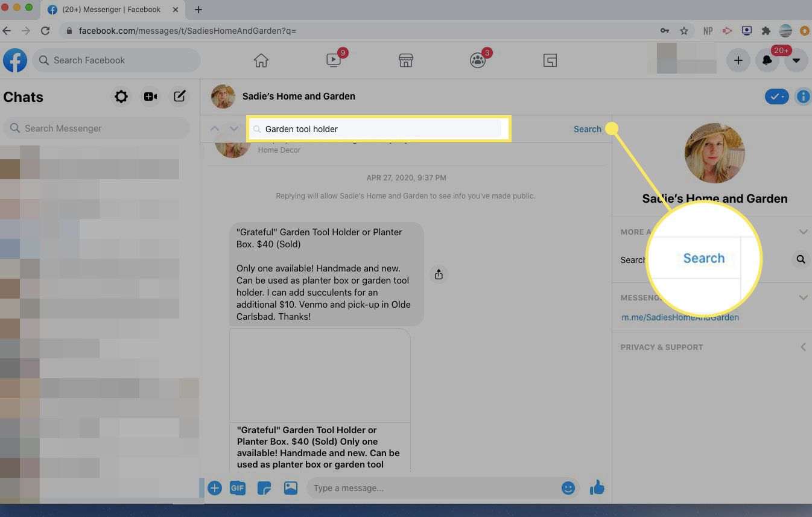
Task: Open the Watch videos icon
Action: coord(333,60)
